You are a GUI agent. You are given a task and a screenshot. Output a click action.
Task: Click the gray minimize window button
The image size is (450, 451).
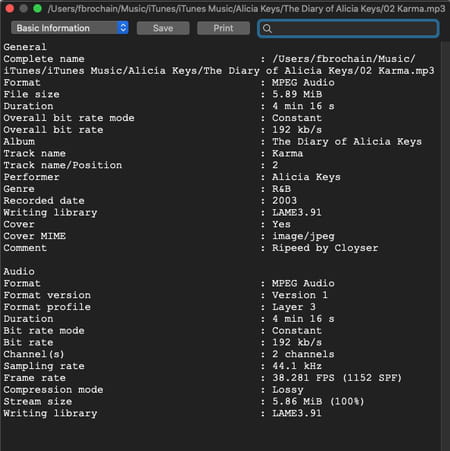coord(24,8)
